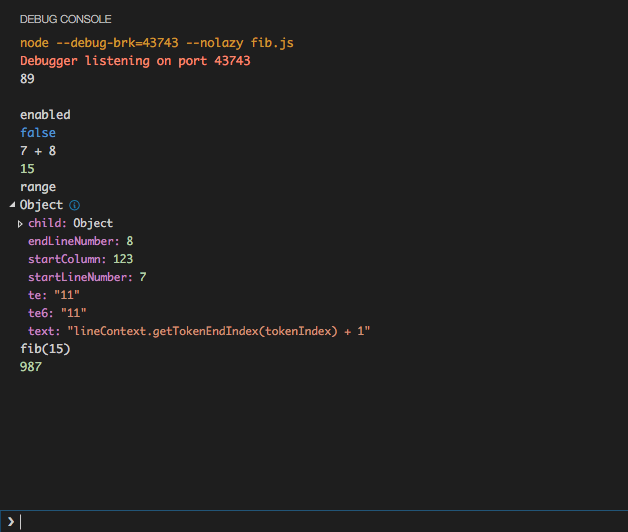Image resolution: width=628 pixels, height=532 pixels.
Task: Click the prompt chevron of the input
Action: pyautogui.click(x=11, y=522)
